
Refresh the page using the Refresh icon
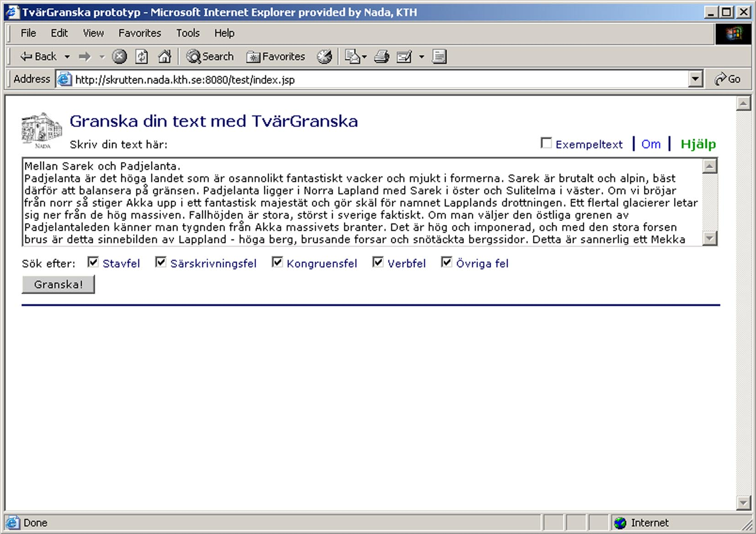[142, 57]
